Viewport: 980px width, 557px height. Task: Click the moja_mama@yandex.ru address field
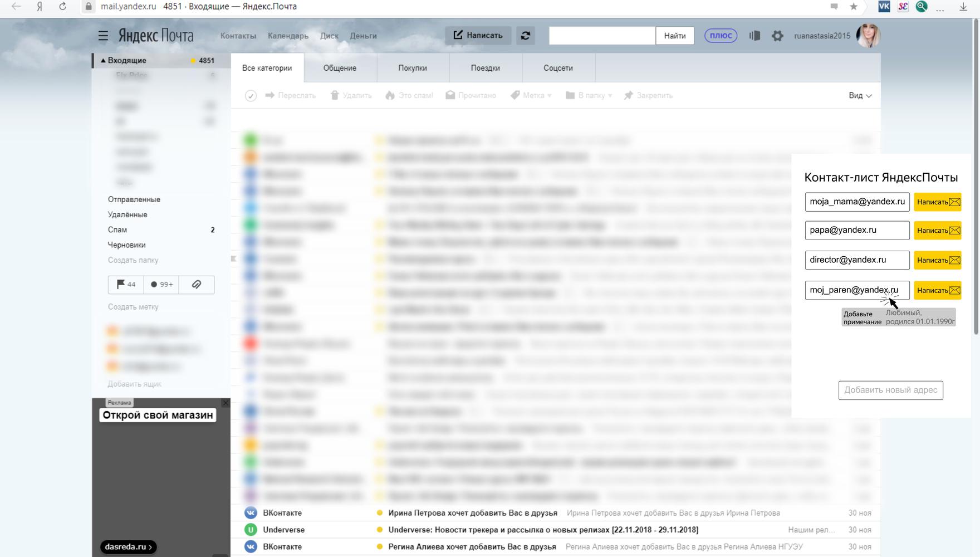[x=857, y=202]
